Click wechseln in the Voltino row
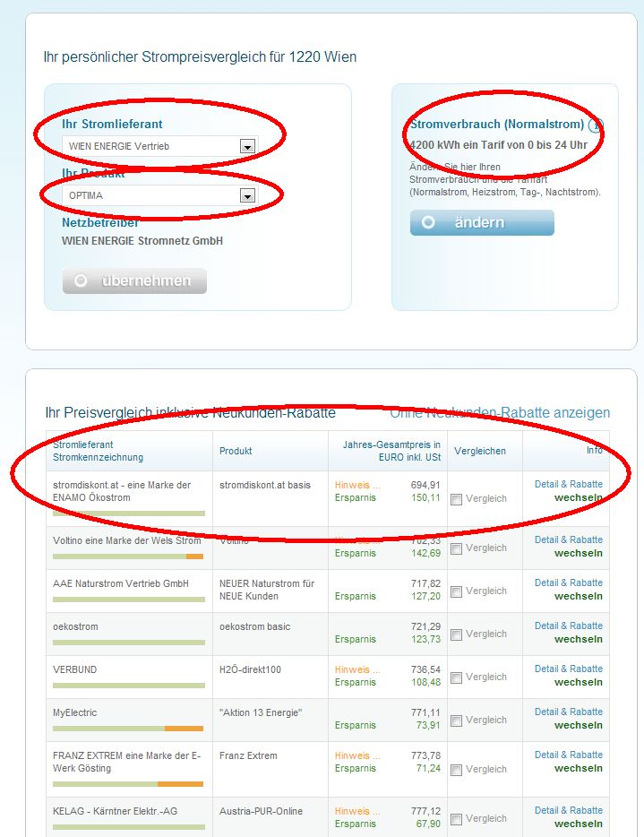The image size is (644, 837). 579,553
